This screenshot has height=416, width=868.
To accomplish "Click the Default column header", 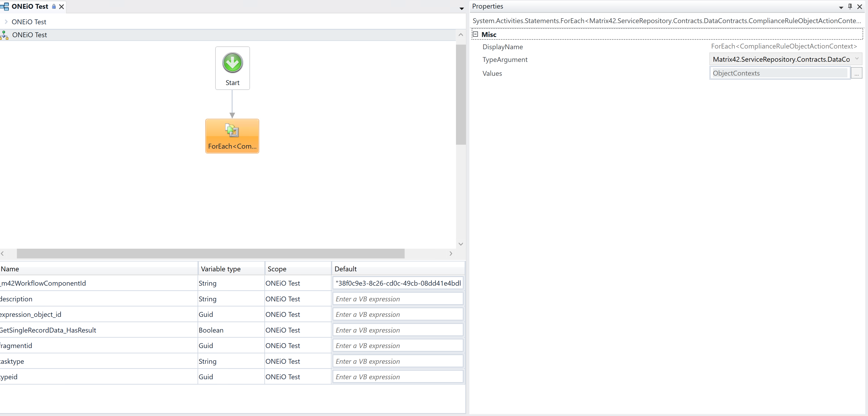I will [x=398, y=269].
